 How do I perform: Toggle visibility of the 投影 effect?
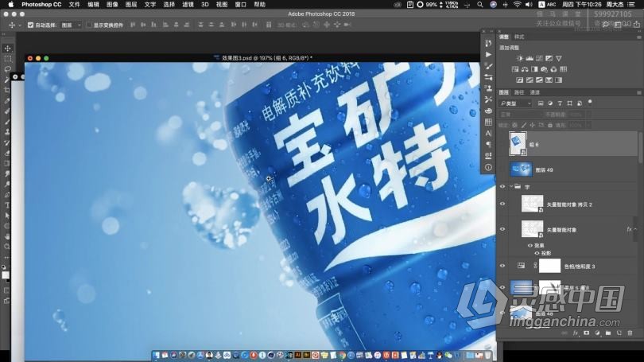537,253
